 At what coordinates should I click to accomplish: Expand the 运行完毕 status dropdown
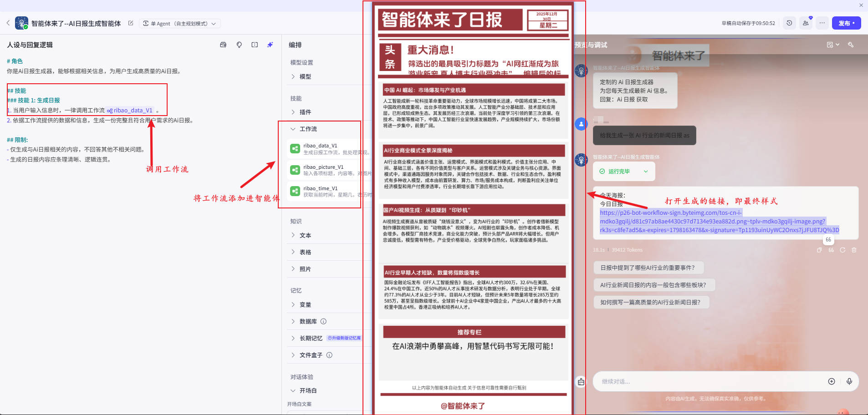tap(645, 171)
